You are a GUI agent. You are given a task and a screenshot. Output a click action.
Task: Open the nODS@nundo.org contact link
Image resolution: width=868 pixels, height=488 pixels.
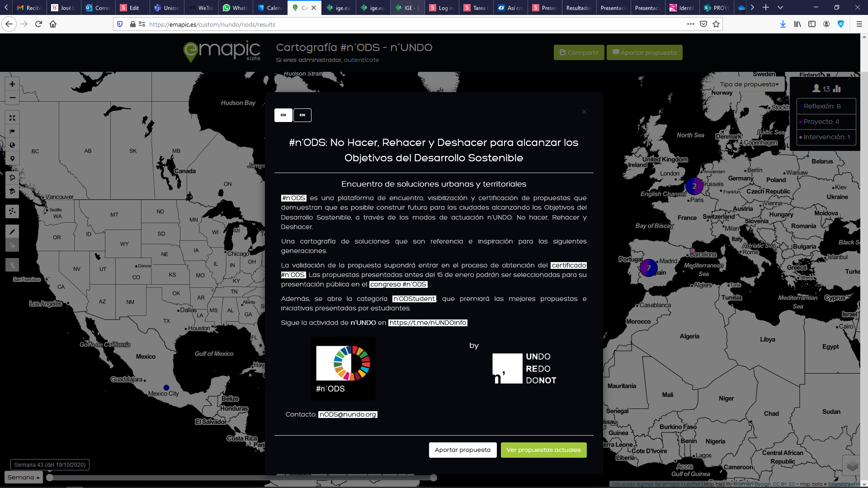[x=348, y=414]
